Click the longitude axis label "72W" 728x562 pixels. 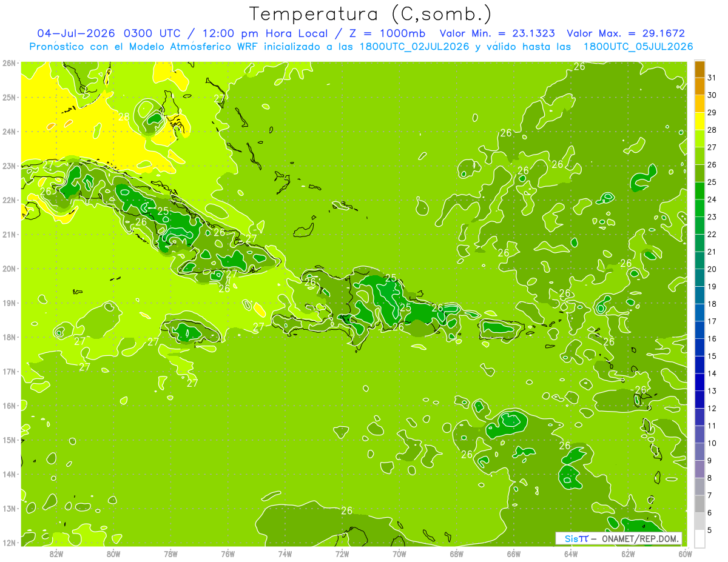click(x=342, y=553)
